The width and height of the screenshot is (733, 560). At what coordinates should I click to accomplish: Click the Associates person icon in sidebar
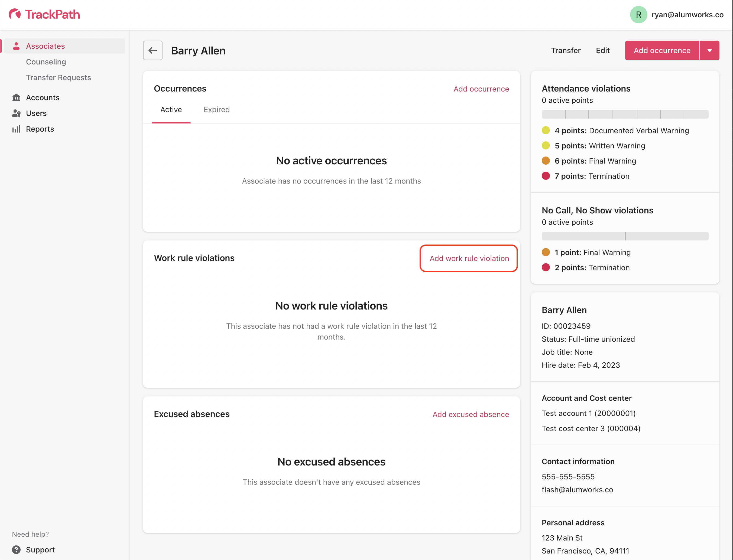coord(16,46)
